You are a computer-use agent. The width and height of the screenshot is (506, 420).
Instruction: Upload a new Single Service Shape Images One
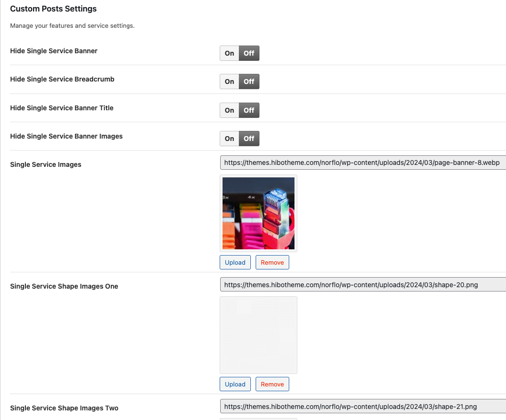pos(235,384)
